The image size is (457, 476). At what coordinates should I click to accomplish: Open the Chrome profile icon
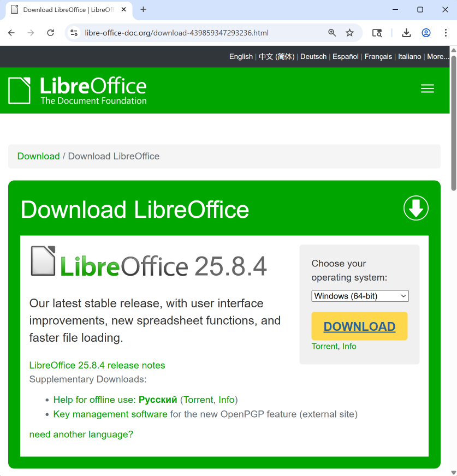pyautogui.click(x=426, y=33)
